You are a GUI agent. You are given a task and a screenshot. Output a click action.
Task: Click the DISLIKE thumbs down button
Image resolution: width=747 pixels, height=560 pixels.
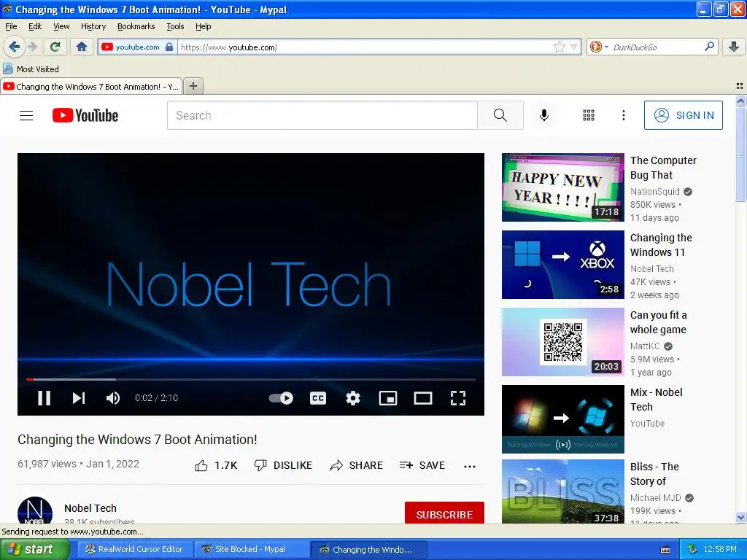point(283,466)
